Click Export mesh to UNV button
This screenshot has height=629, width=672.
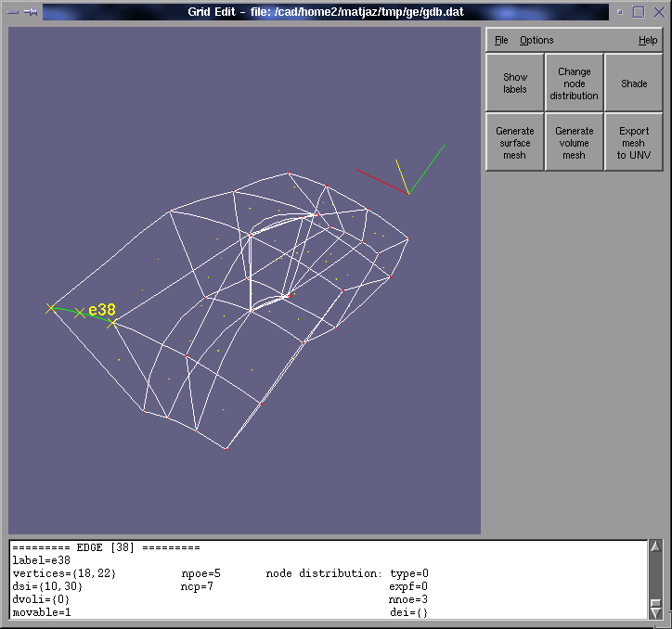coord(634,143)
